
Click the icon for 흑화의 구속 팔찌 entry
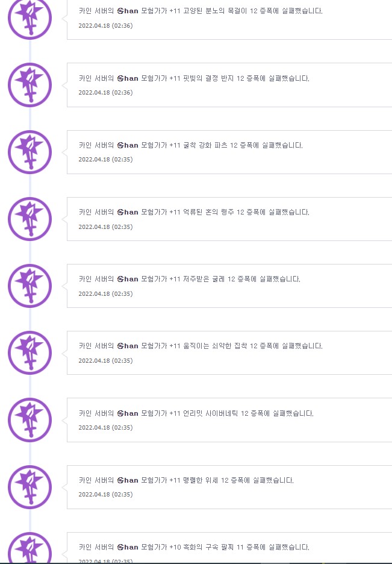[30, 548]
